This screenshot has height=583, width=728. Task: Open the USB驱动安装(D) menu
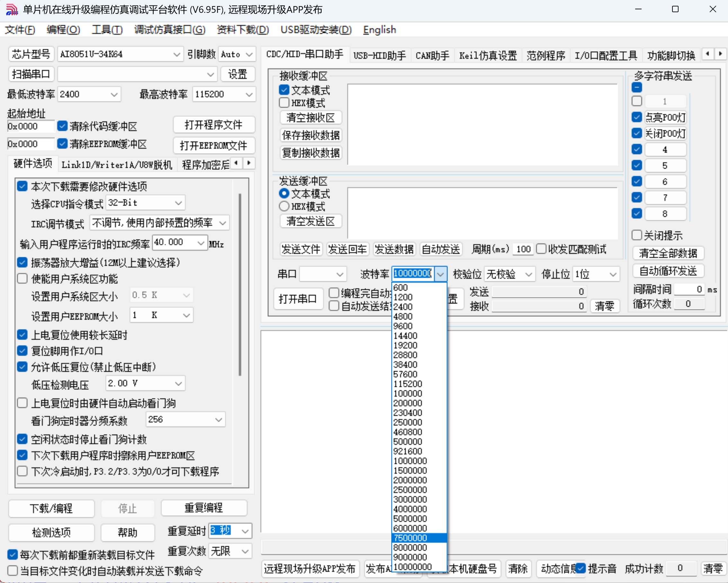pyautogui.click(x=316, y=30)
